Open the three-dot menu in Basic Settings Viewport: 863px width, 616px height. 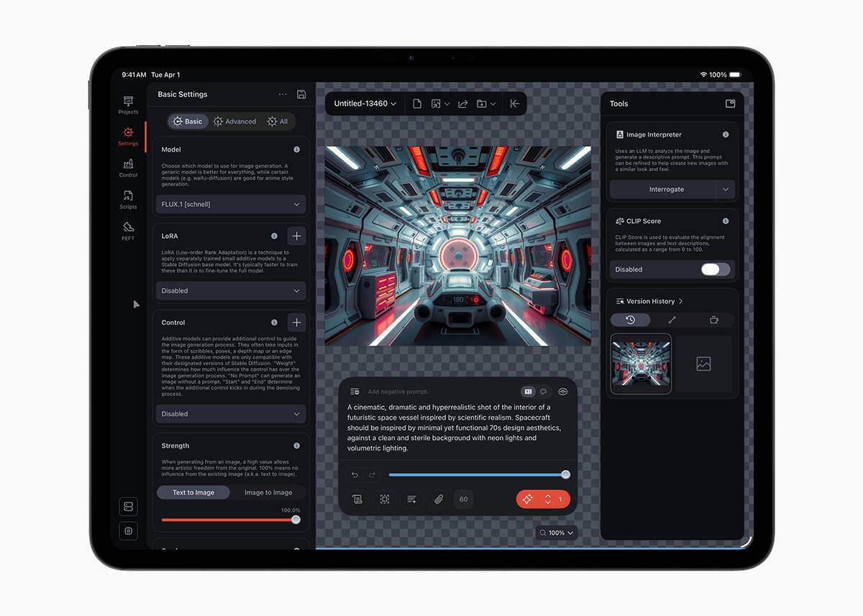pyautogui.click(x=283, y=94)
